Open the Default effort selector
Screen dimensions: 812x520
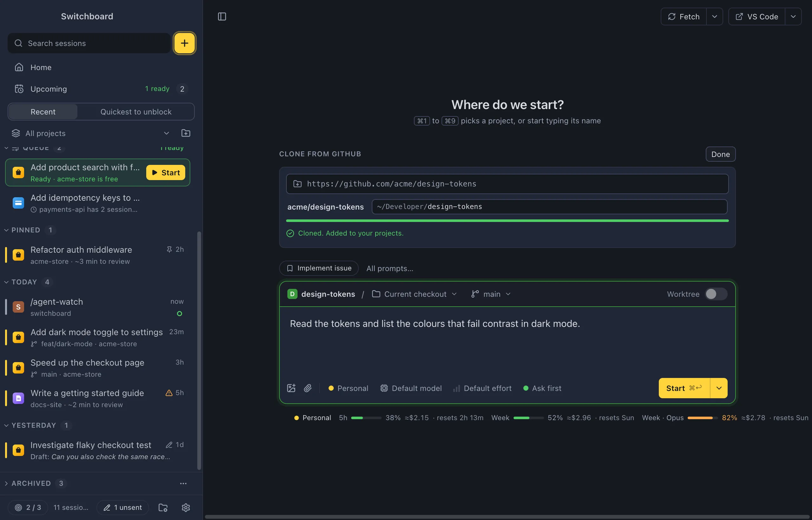482,388
